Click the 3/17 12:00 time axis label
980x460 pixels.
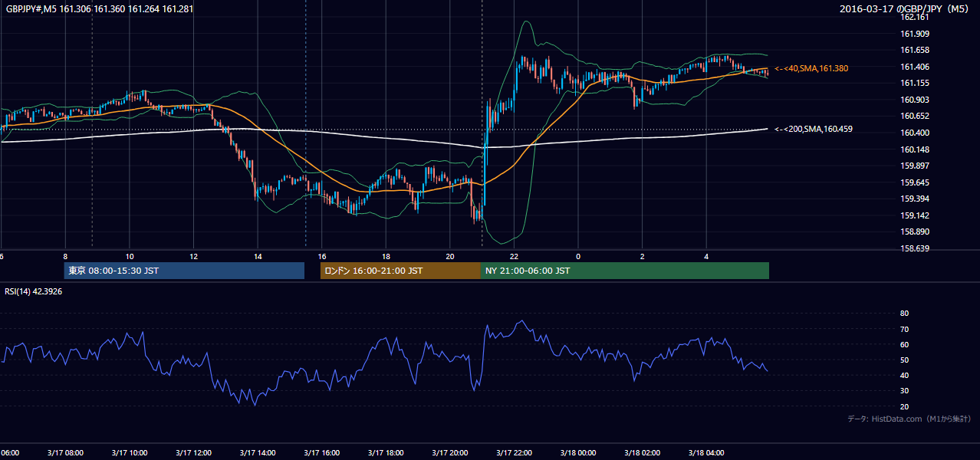pyautogui.click(x=193, y=452)
